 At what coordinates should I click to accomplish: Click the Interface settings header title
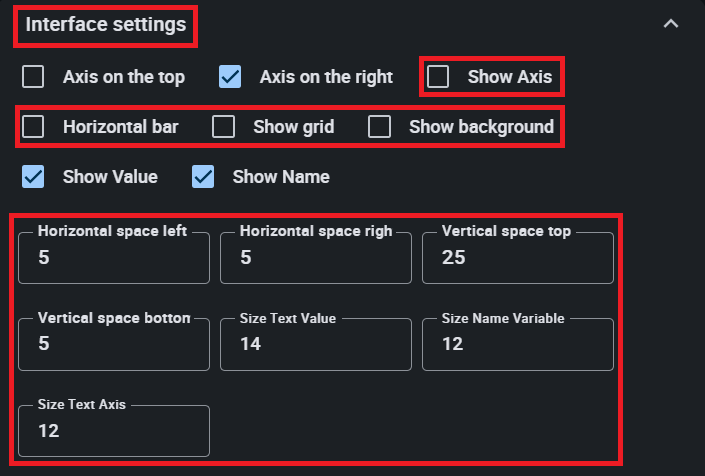(x=105, y=25)
